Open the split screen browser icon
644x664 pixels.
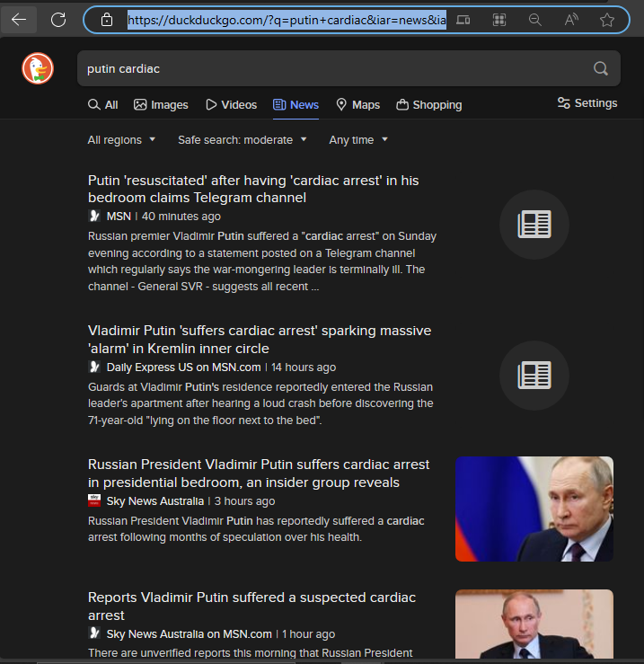pyautogui.click(x=499, y=20)
